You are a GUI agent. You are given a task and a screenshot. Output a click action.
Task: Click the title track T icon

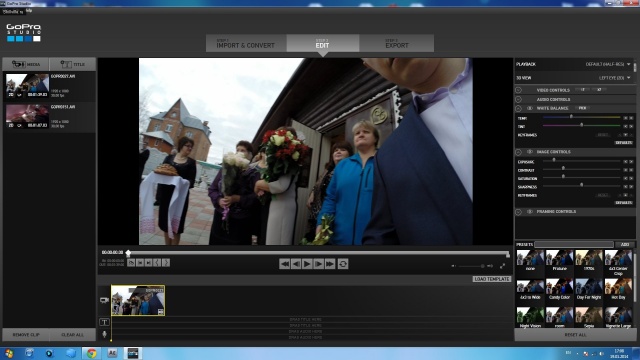[104, 322]
